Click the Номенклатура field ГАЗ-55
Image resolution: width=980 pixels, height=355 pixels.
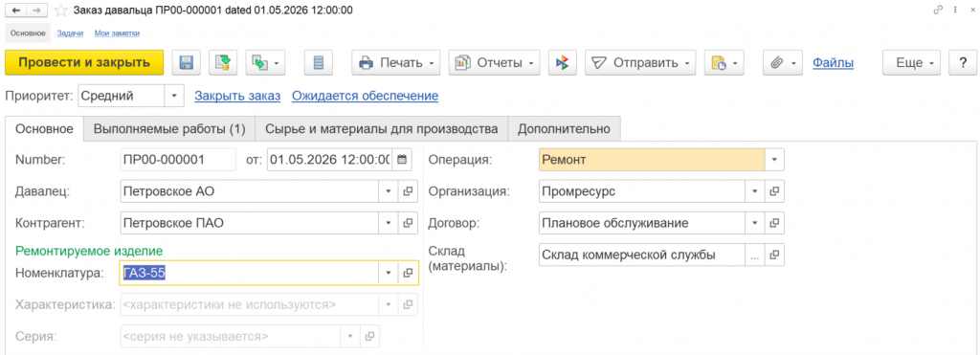[x=249, y=273]
